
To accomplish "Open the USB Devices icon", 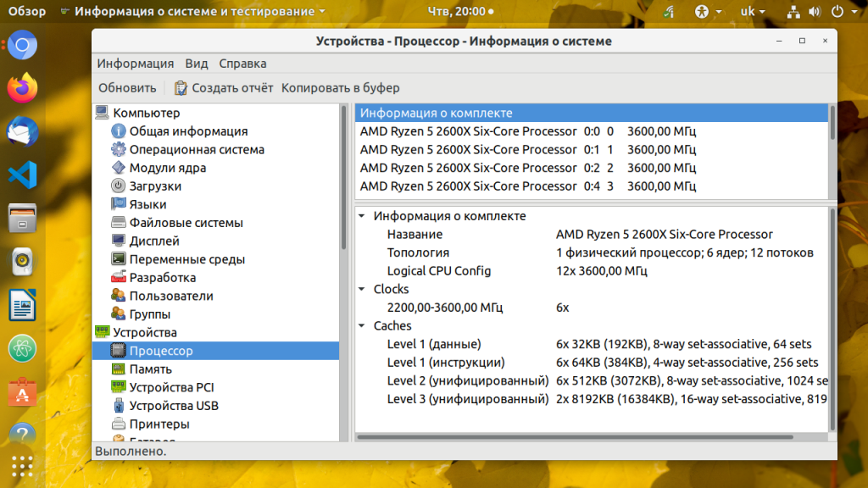I will pyautogui.click(x=119, y=406).
